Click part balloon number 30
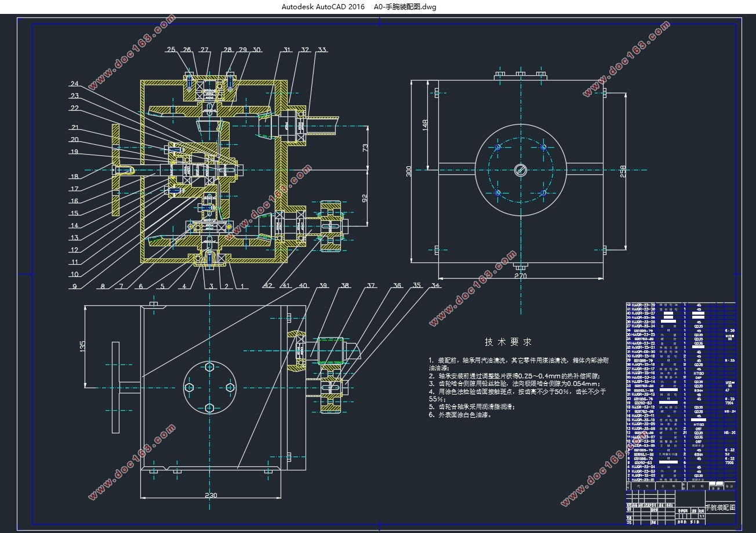The image size is (756, 533). click(256, 50)
